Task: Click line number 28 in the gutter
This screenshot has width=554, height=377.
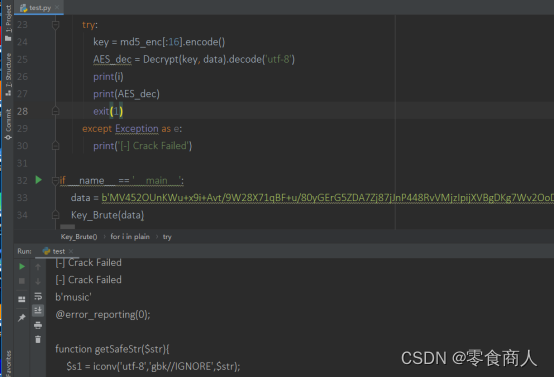Action: pyautogui.click(x=22, y=111)
